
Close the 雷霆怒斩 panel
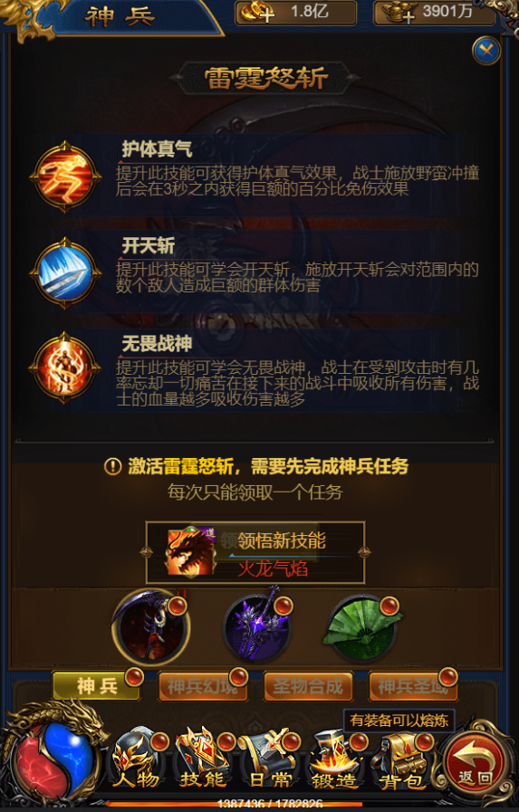click(x=485, y=51)
